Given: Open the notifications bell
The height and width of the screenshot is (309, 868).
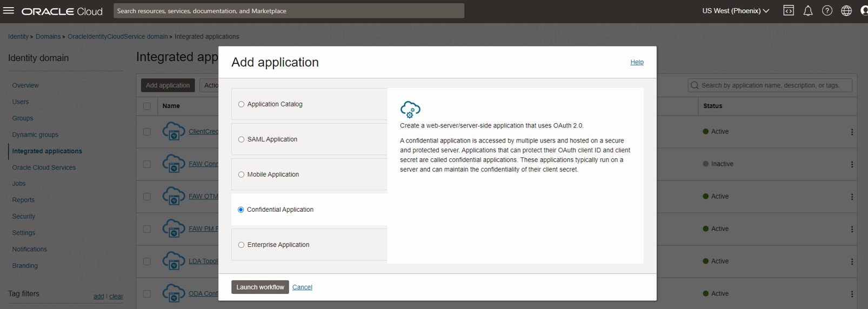Looking at the screenshot, I should (x=808, y=11).
